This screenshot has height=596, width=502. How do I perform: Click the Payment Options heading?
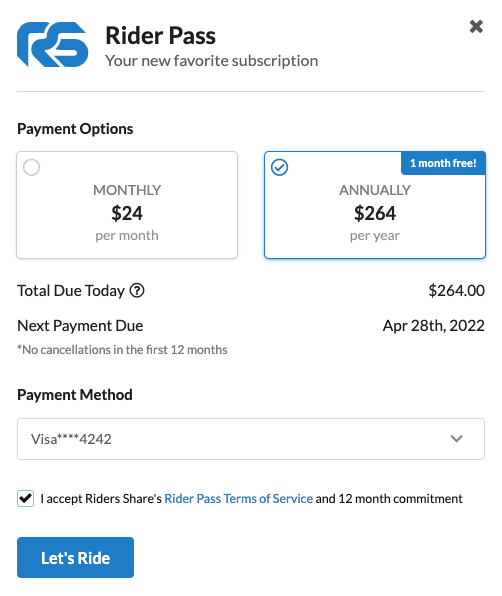75,129
